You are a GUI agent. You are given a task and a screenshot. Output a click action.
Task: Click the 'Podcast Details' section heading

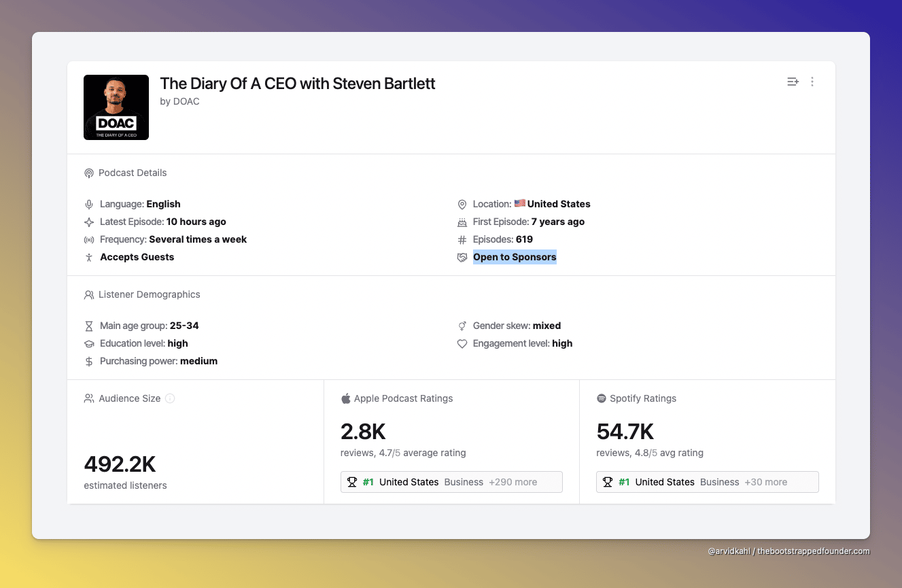pyautogui.click(x=133, y=173)
